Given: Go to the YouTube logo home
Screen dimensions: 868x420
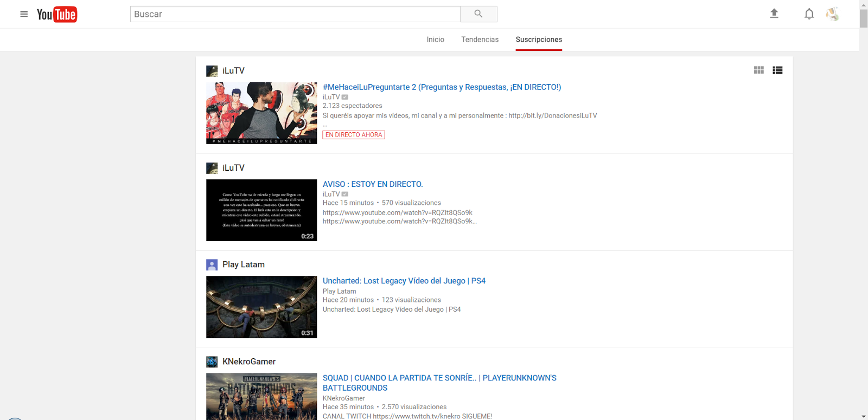Looking at the screenshot, I should pyautogui.click(x=57, y=14).
